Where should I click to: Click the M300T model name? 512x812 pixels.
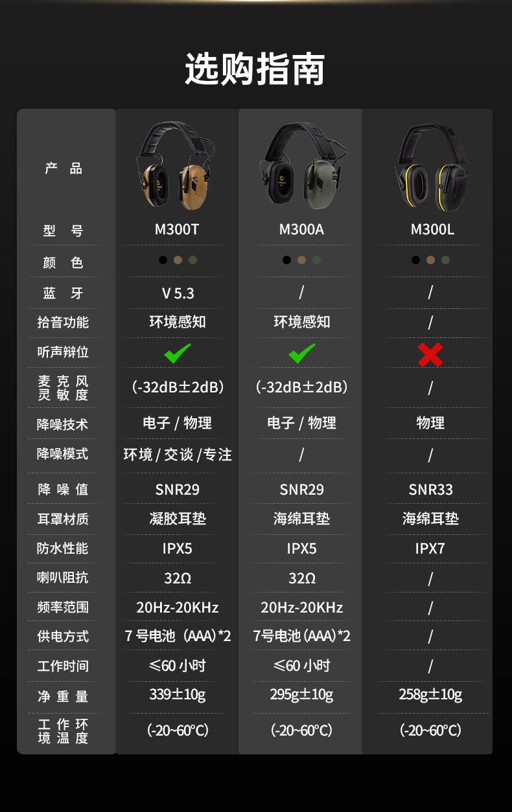(177, 229)
